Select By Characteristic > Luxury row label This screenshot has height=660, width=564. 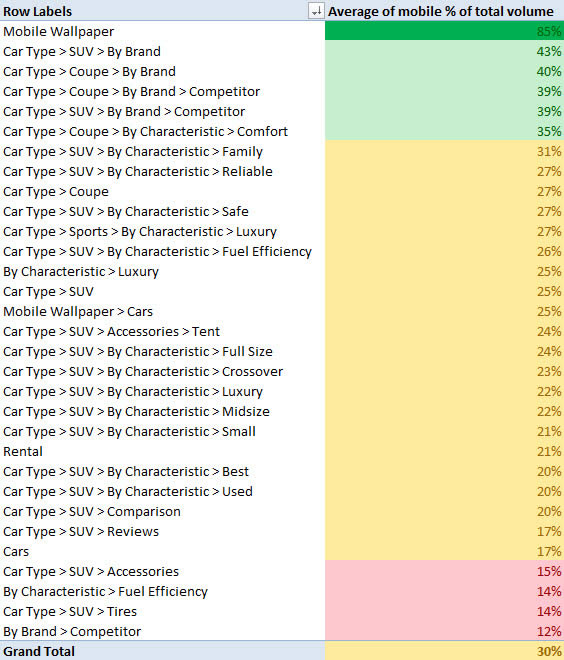[81, 271]
